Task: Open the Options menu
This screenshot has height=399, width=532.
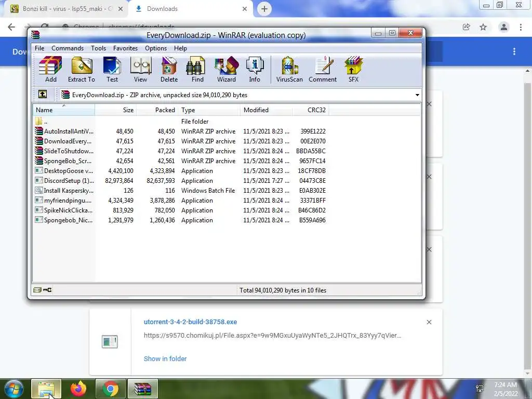Action: tap(156, 48)
